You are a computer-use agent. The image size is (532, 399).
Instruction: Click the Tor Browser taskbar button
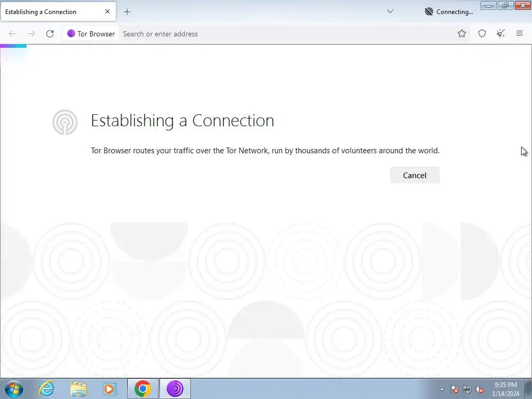click(175, 389)
